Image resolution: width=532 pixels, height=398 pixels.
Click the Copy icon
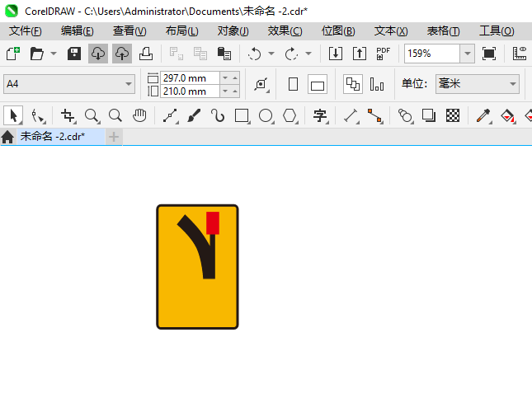coord(200,54)
